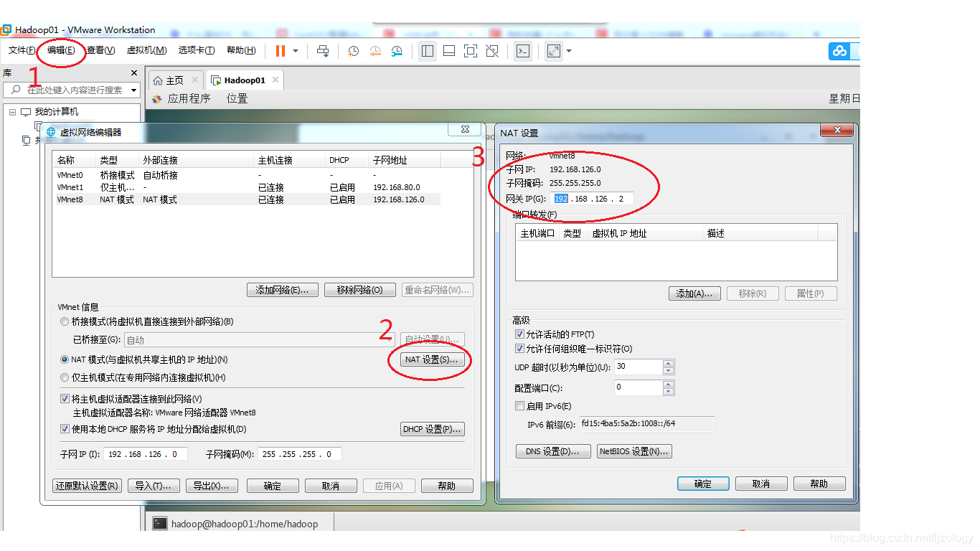Viewport: 980px width, 551px height.
Task: Click the stretch guest display icon
Action: click(x=554, y=51)
